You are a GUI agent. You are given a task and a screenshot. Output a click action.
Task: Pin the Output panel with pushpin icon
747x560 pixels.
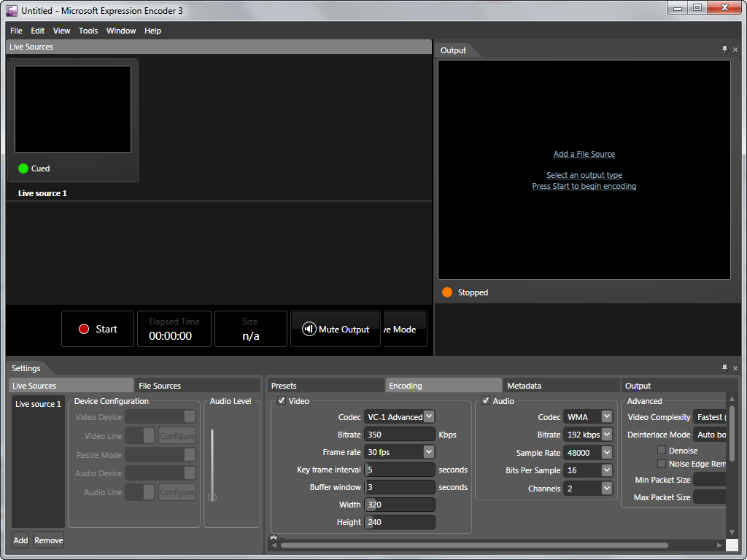[724, 49]
